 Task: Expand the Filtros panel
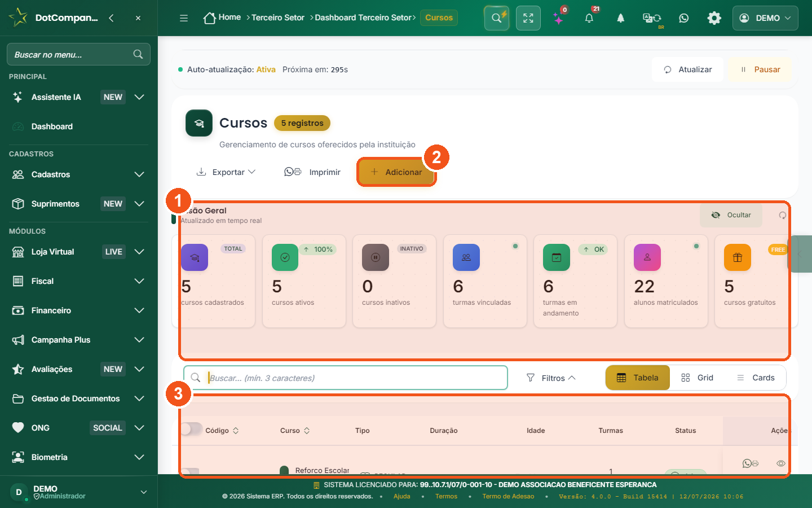(x=551, y=378)
